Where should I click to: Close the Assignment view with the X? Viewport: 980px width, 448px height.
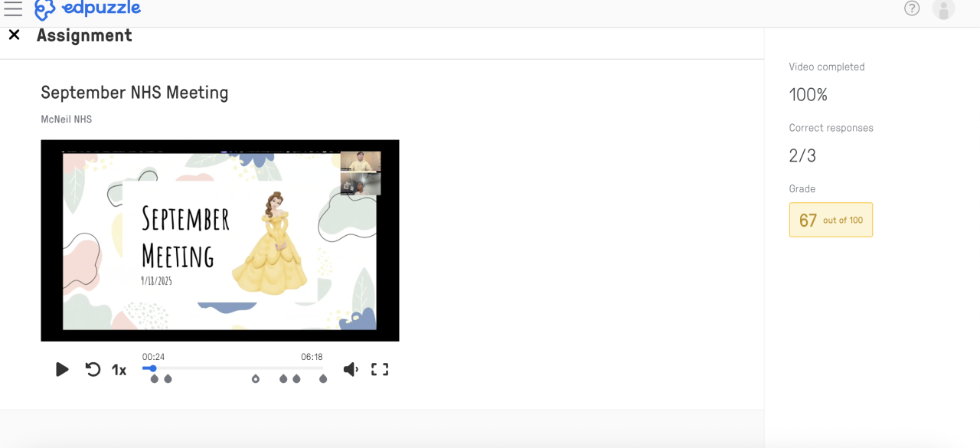(14, 34)
